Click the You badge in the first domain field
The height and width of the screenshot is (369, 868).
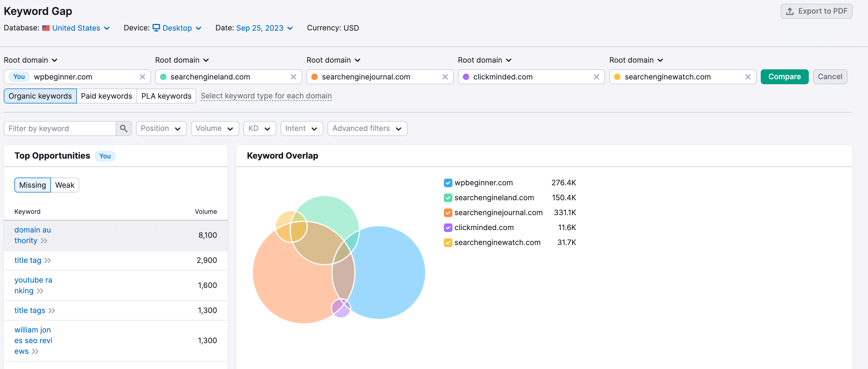coord(19,77)
